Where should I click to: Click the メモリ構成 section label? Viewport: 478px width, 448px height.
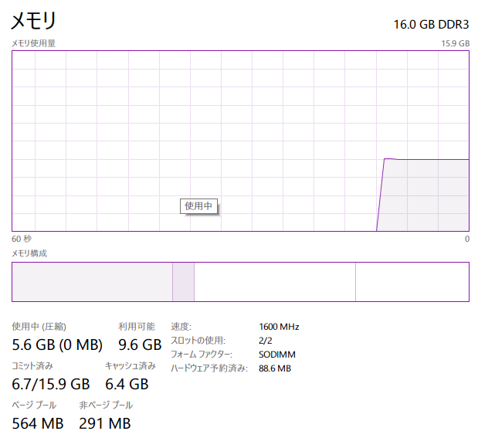tap(29, 253)
